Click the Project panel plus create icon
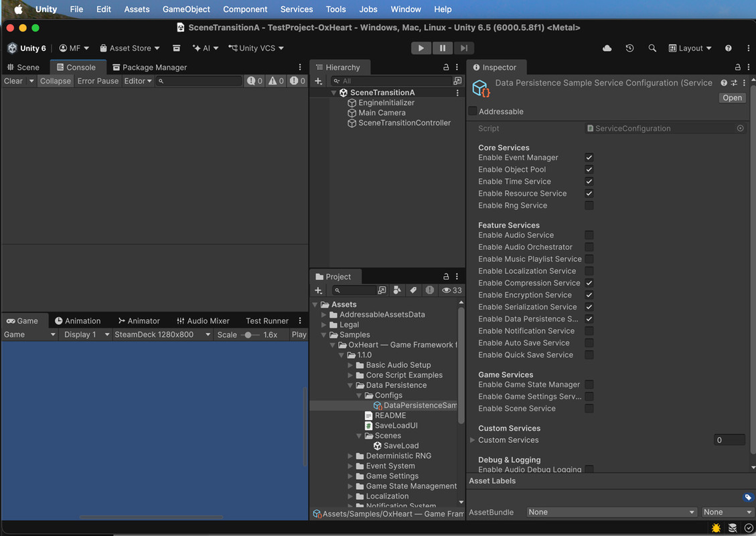The width and height of the screenshot is (756, 536). 318,290
